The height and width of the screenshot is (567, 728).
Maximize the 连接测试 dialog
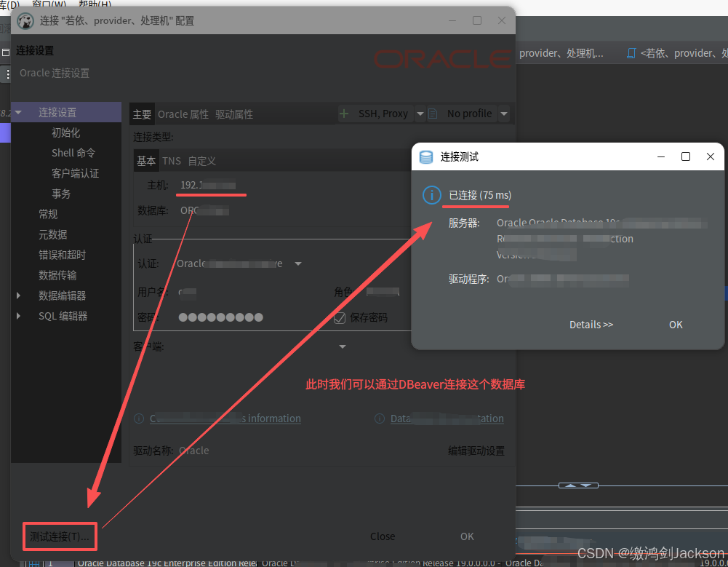(685, 156)
